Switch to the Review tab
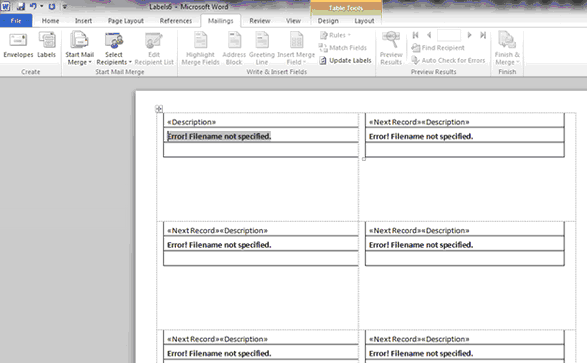The width and height of the screenshot is (587, 363). coord(260,21)
